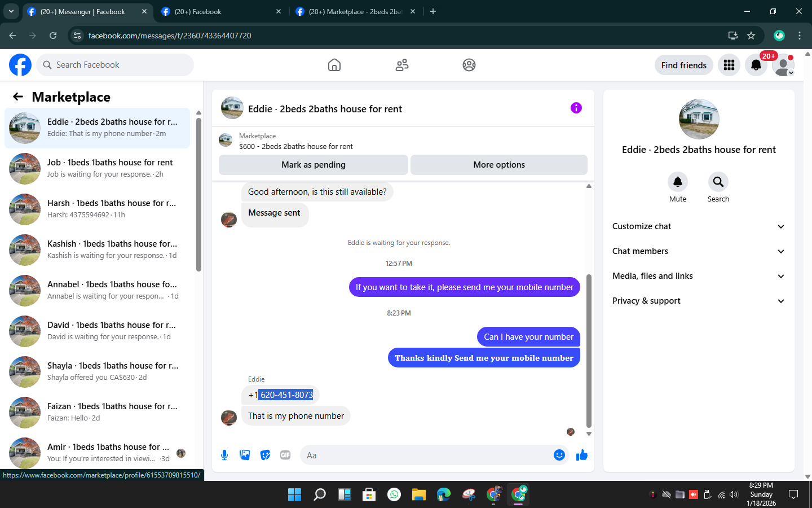Open the Windows Start menu
Image resolution: width=812 pixels, height=508 pixels.
click(x=294, y=494)
